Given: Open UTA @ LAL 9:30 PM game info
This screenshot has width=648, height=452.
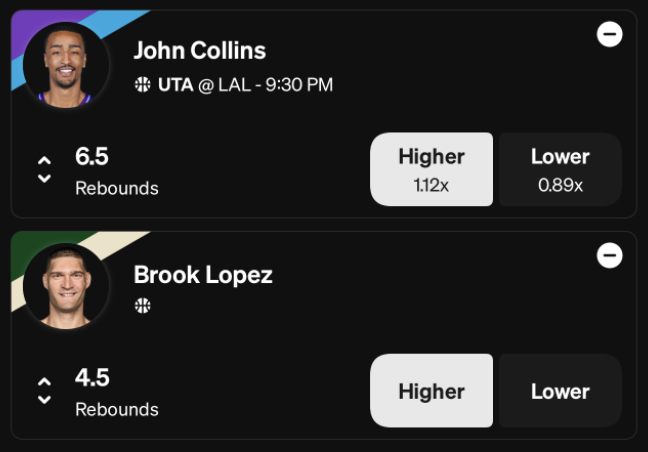Looking at the screenshot, I should (x=245, y=85).
